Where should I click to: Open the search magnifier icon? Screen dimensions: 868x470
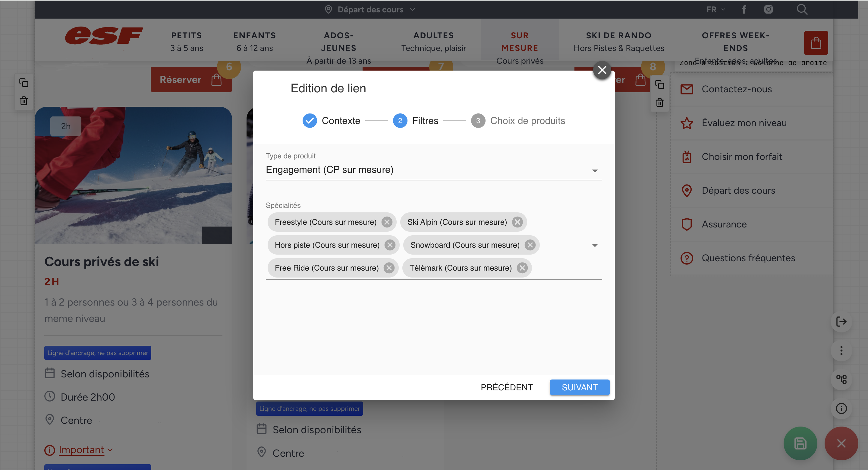point(802,9)
